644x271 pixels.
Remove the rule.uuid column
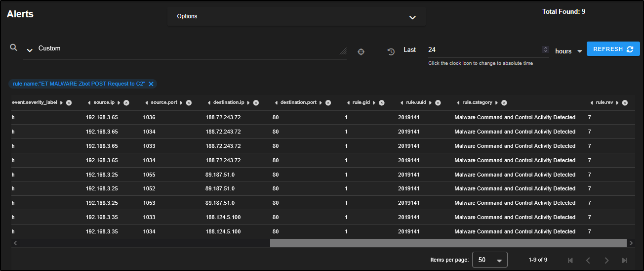click(438, 103)
